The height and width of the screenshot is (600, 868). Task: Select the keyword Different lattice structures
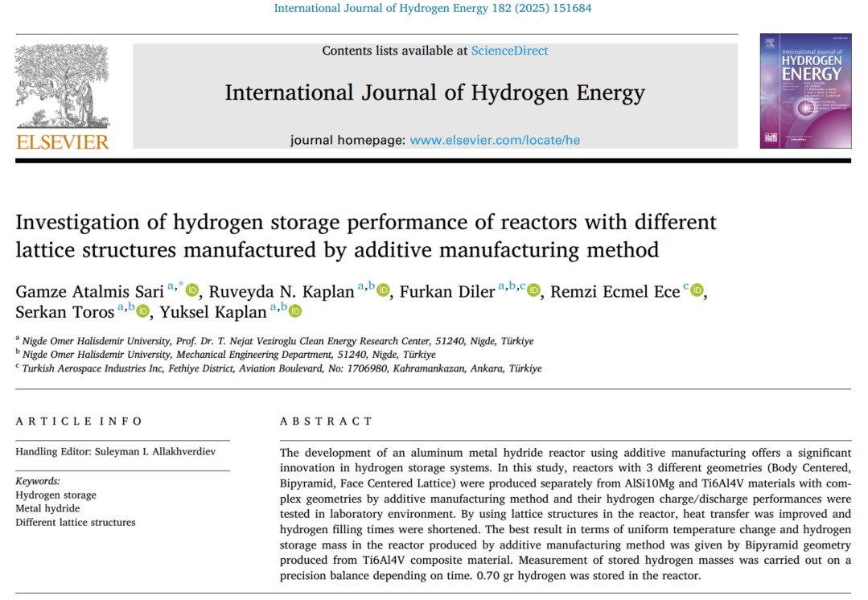[x=76, y=522]
